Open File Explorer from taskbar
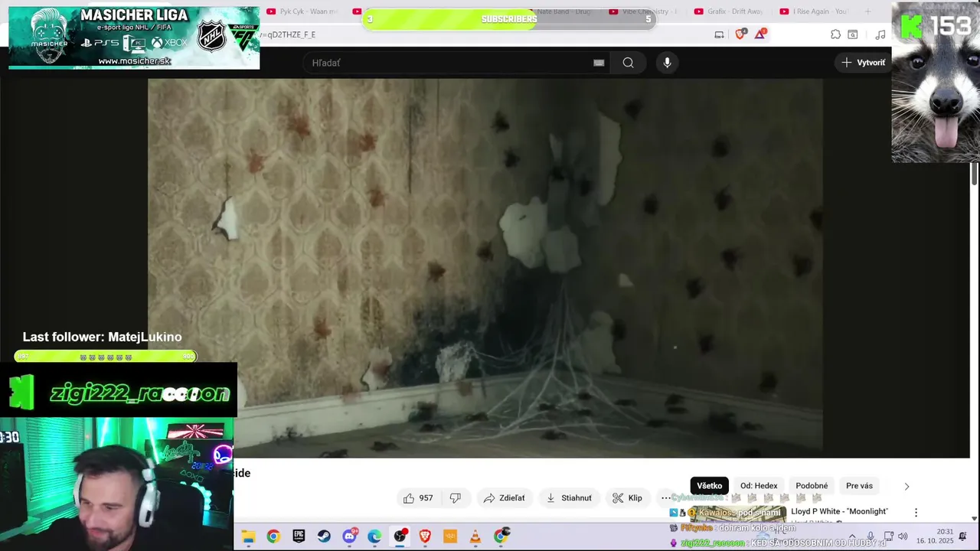Screen dimensions: 980x551 pyautogui.click(x=248, y=536)
